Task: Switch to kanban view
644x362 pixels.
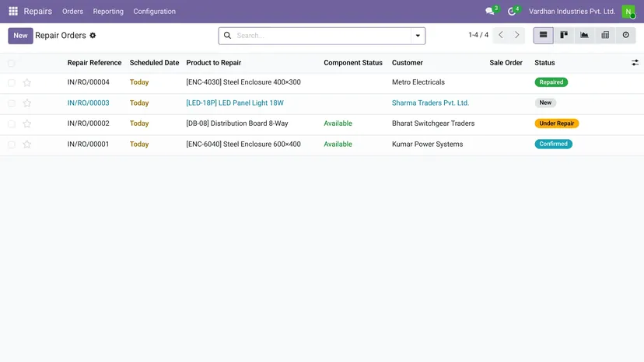Action: [x=564, y=35]
